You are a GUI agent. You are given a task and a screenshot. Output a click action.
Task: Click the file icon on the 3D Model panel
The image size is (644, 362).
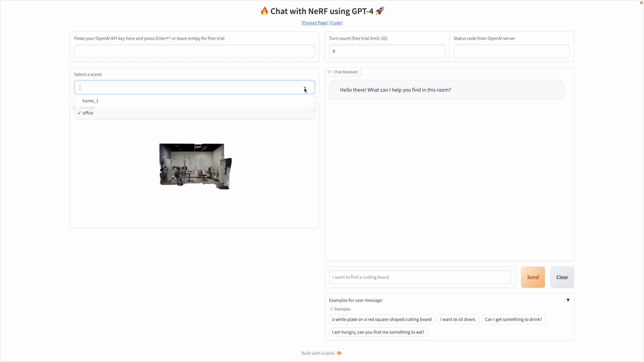point(74,108)
